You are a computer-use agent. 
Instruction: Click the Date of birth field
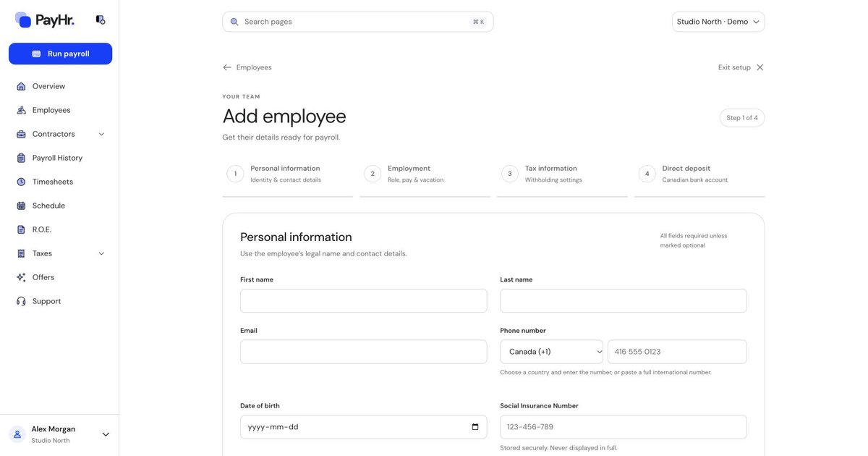point(364,427)
